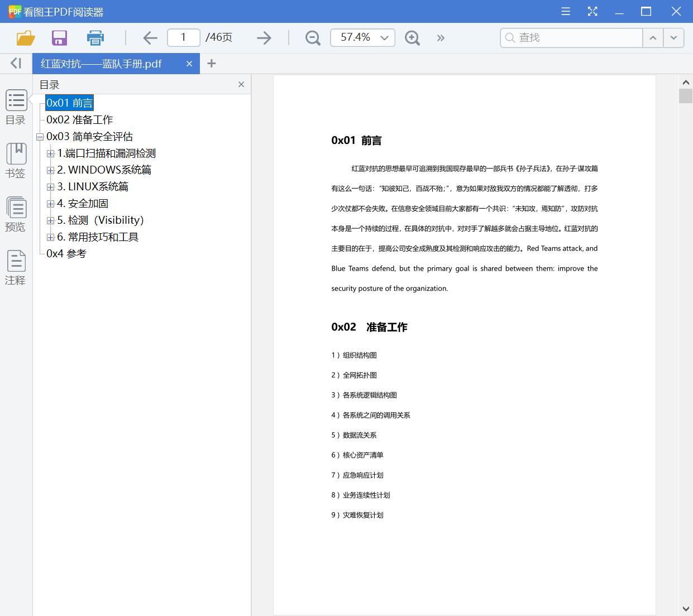
Task: Open a PDF file using the folder icon
Action: 25,37
